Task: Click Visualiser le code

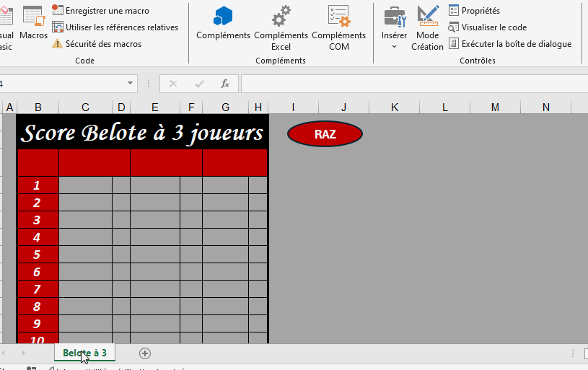Action: tap(493, 27)
